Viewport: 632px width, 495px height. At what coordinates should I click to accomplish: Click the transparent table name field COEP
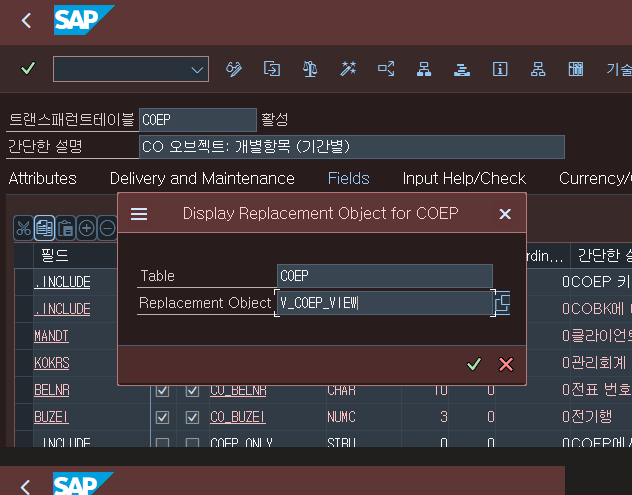point(198,120)
